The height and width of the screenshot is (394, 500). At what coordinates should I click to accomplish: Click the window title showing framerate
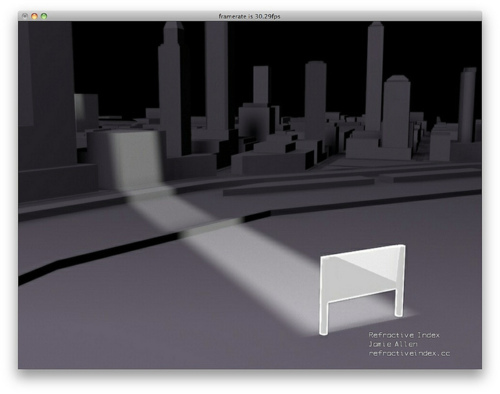tap(249, 16)
